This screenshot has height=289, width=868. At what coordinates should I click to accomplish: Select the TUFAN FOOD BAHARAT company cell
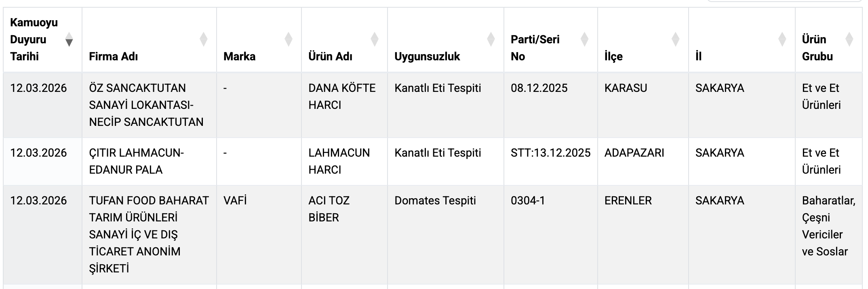(148, 234)
